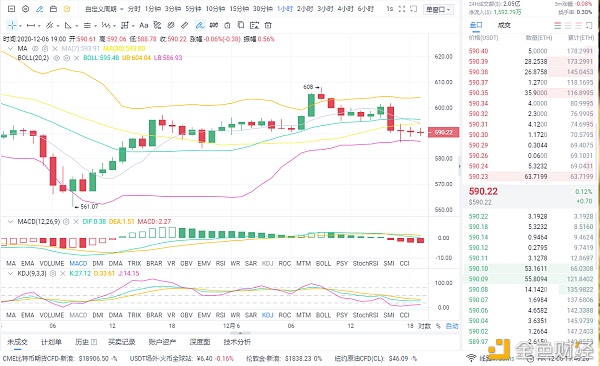The width and height of the screenshot is (600, 366).
Task: Toggle the 对数 log scale option
Action: pyautogui.click(x=424, y=326)
